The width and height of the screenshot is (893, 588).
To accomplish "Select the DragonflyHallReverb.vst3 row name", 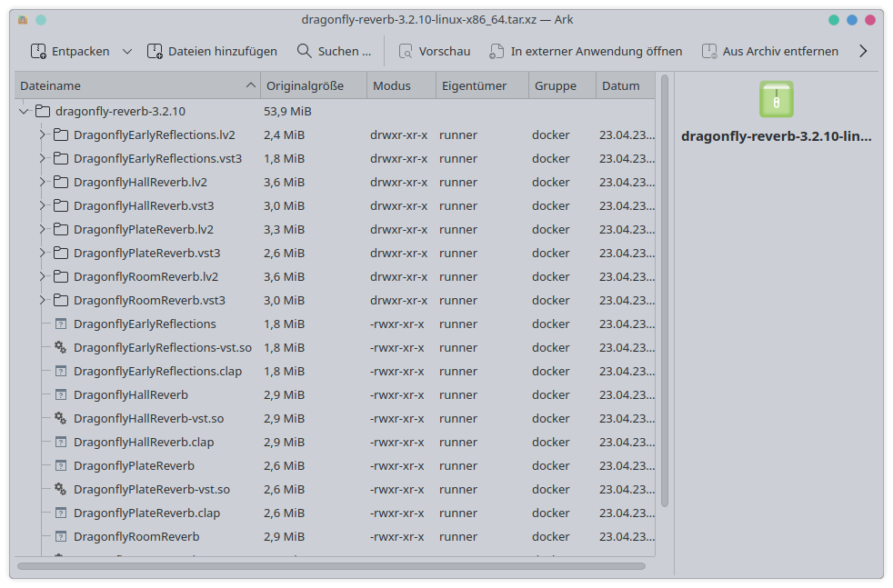I will (144, 205).
